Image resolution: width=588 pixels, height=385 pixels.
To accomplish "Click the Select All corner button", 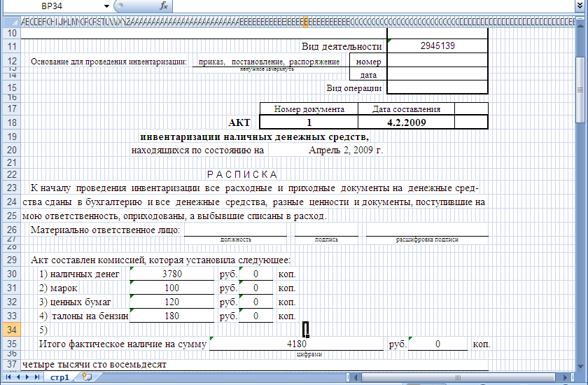I will (x=11, y=22).
